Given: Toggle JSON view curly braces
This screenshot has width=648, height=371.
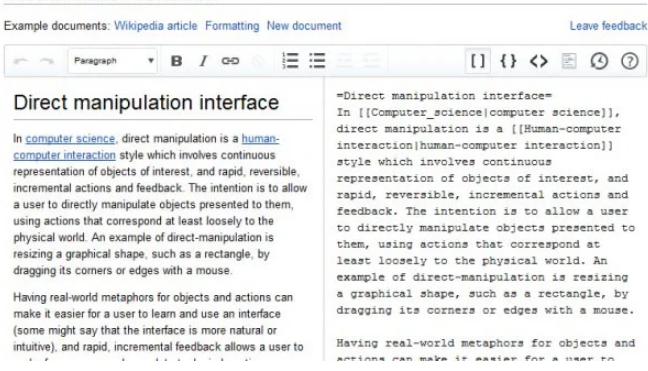Looking at the screenshot, I should pyautogui.click(x=508, y=61).
